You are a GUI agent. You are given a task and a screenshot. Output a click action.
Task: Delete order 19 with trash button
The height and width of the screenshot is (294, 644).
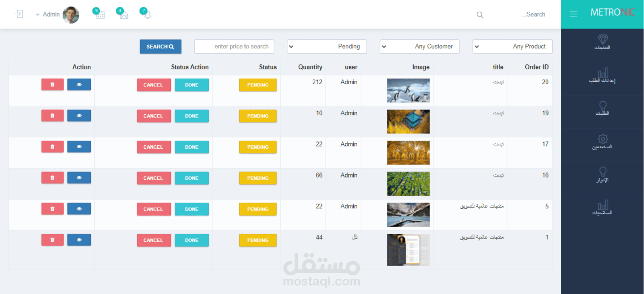pos(53,116)
